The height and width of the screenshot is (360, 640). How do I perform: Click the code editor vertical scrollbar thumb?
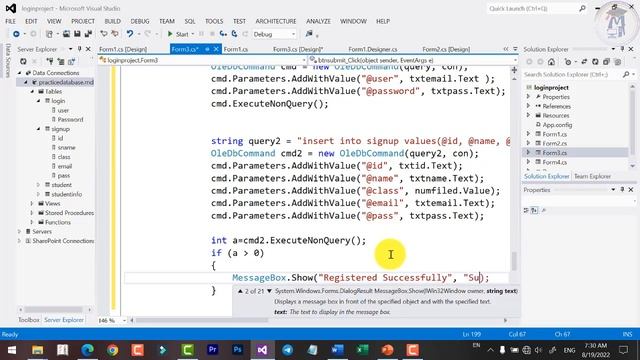(x=514, y=261)
